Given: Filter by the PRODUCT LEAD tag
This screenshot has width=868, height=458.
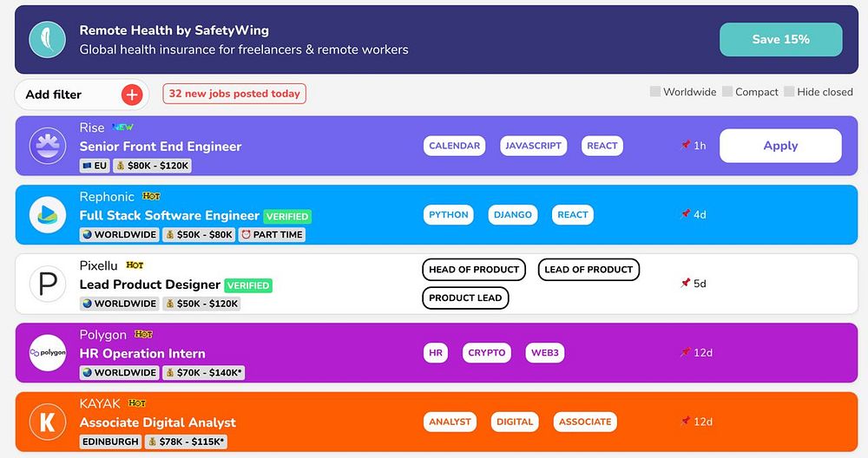Looking at the screenshot, I should tap(465, 298).
